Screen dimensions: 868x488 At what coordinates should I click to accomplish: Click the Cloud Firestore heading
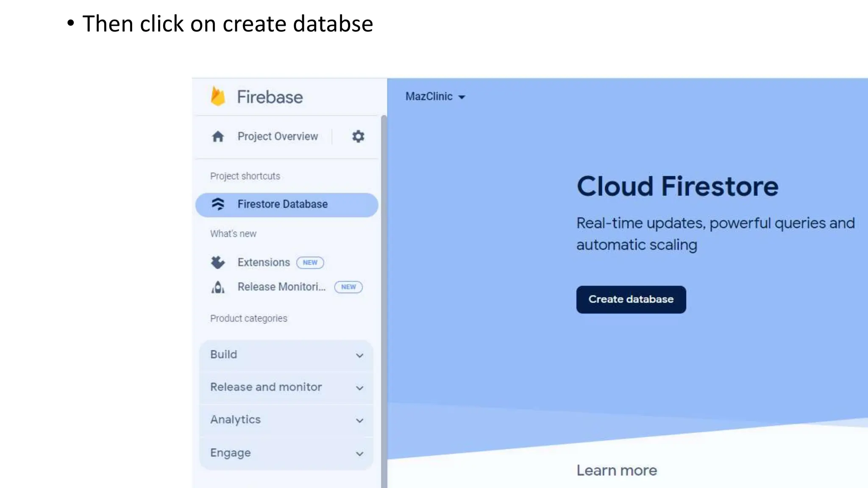[677, 186]
